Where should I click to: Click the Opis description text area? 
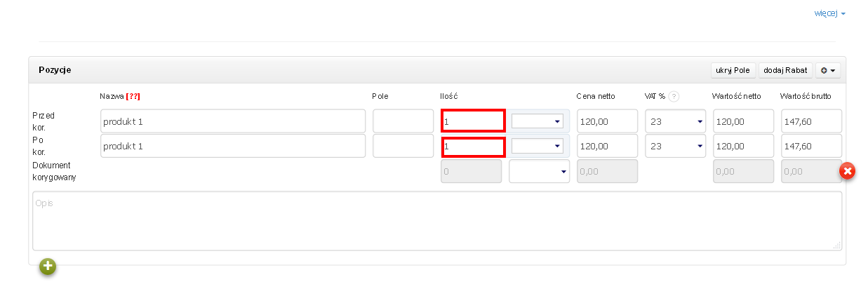(x=437, y=221)
